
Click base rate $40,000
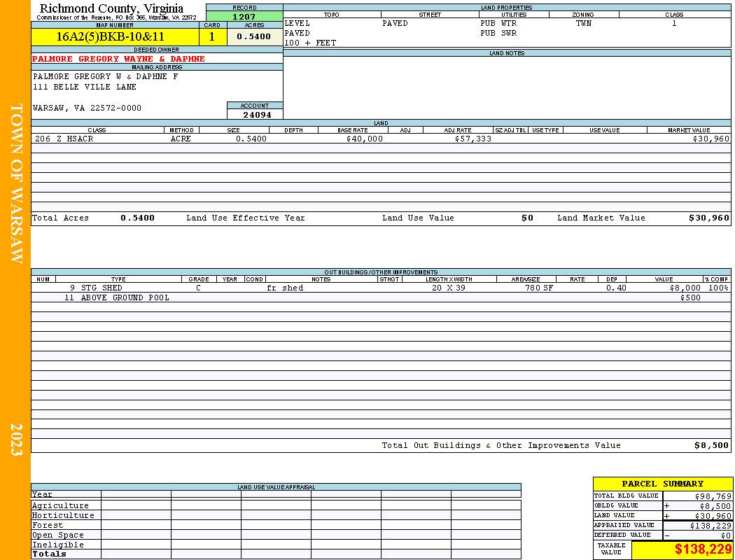click(x=365, y=139)
